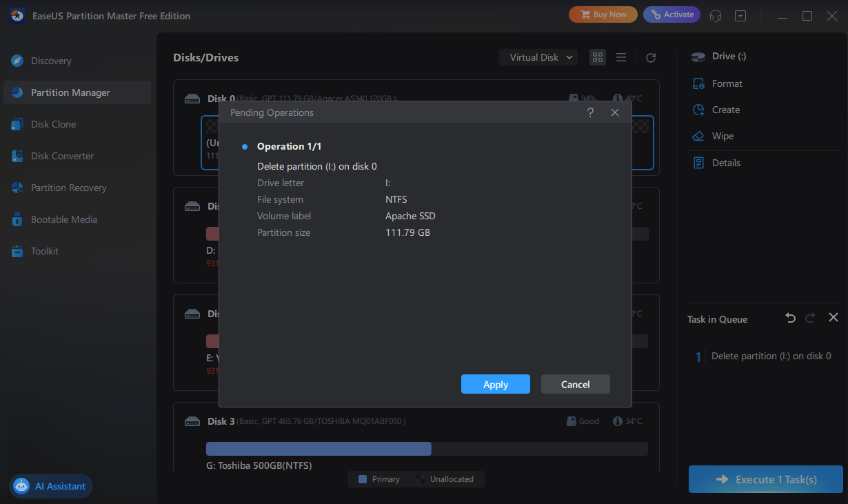Open Partition Recovery from sidebar
Viewport: 848px width, 504px height.
pyautogui.click(x=77, y=188)
